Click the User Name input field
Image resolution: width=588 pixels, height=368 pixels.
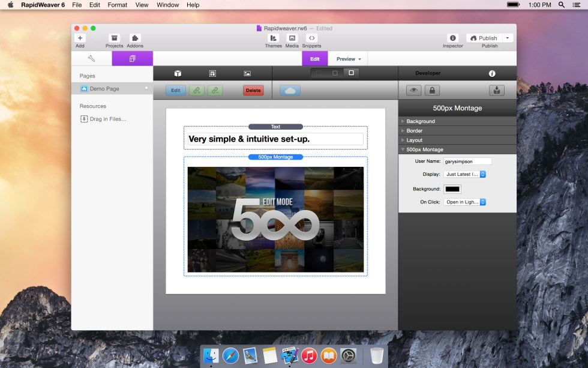(x=467, y=161)
